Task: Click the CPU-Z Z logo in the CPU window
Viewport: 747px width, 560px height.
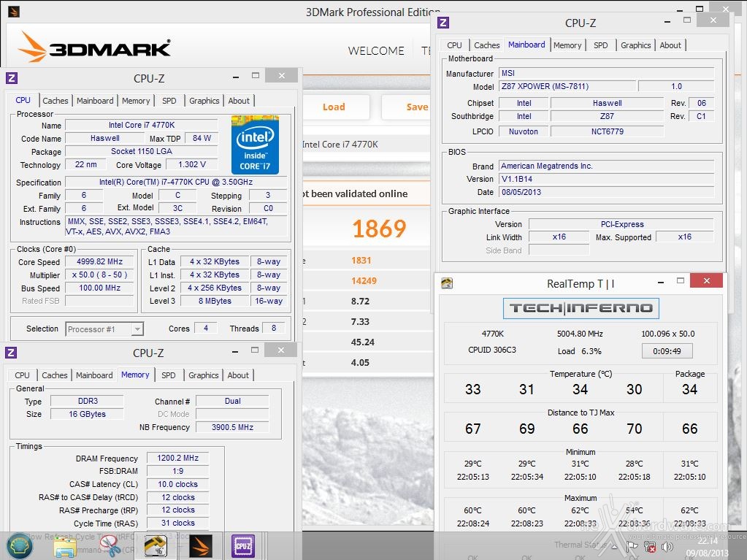Action: point(12,78)
